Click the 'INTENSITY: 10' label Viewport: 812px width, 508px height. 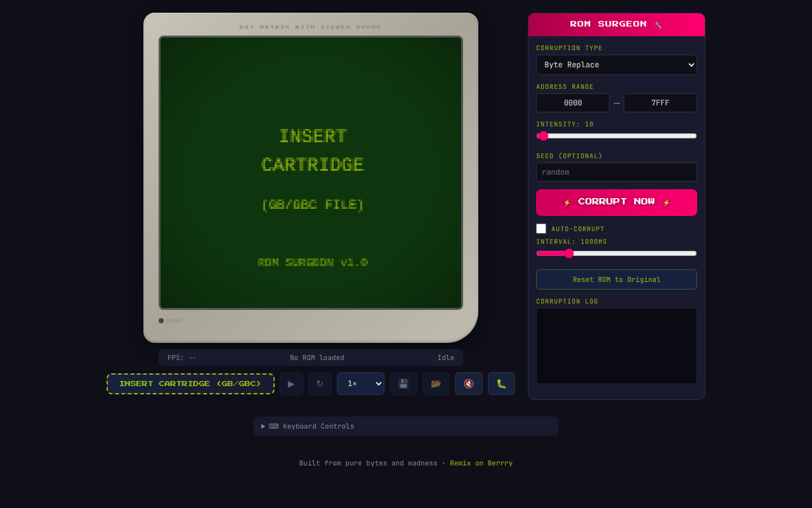pyautogui.click(x=565, y=124)
